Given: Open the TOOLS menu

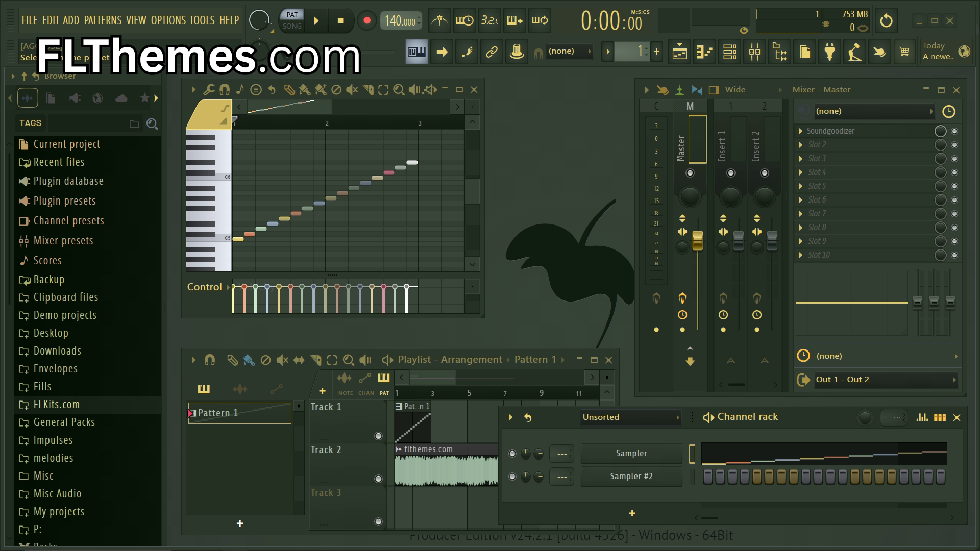Looking at the screenshot, I should pyautogui.click(x=202, y=20).
